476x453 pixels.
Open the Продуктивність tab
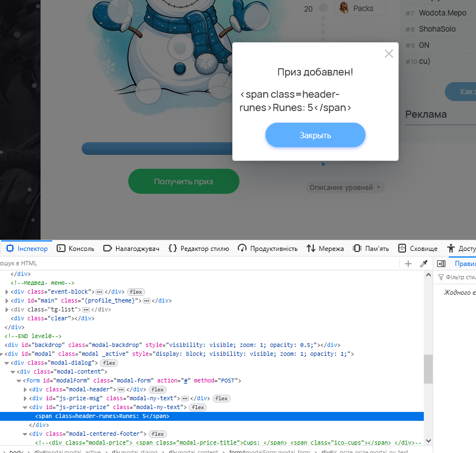(x=268, y=249)
